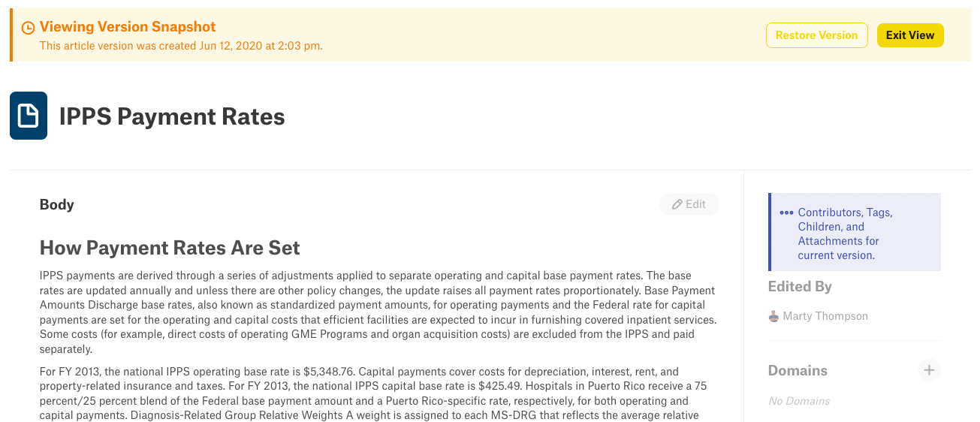Click the Edited By heading
The width and height of the screenshot is (980, 422).
point(800,286)
